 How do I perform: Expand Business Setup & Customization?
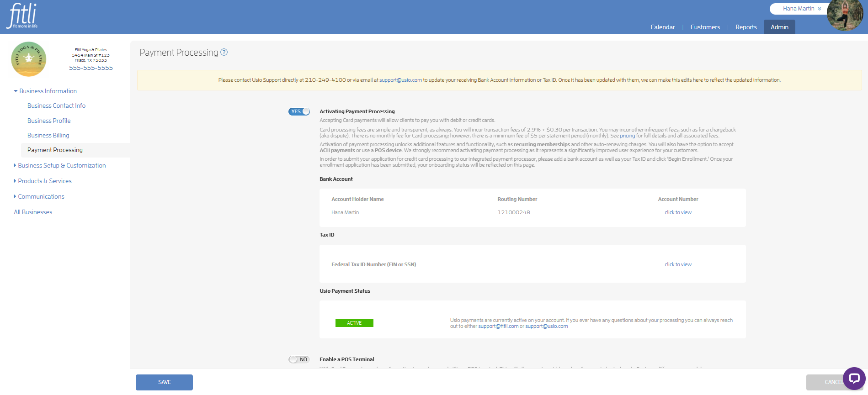tap(60, 165)
